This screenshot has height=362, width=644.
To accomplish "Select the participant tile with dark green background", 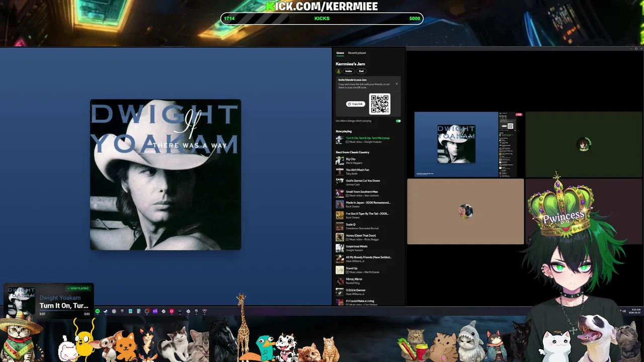I will (584, 145).
